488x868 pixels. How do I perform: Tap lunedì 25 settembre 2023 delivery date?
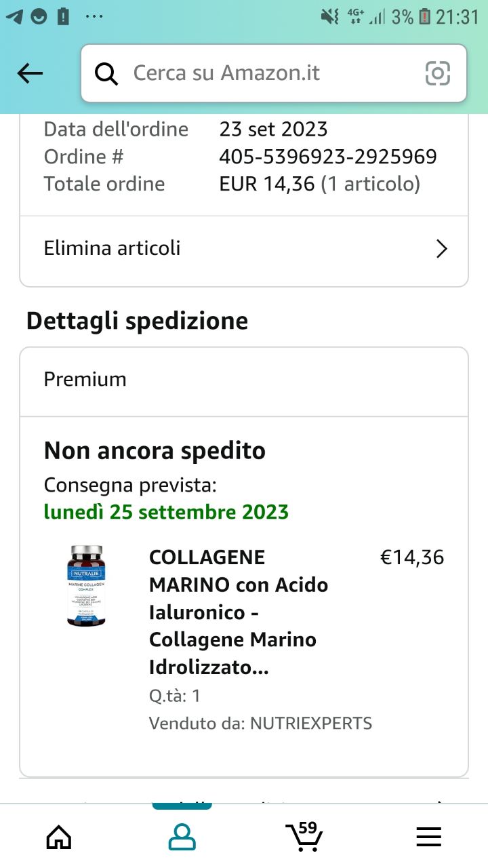[x=166, y=512]
